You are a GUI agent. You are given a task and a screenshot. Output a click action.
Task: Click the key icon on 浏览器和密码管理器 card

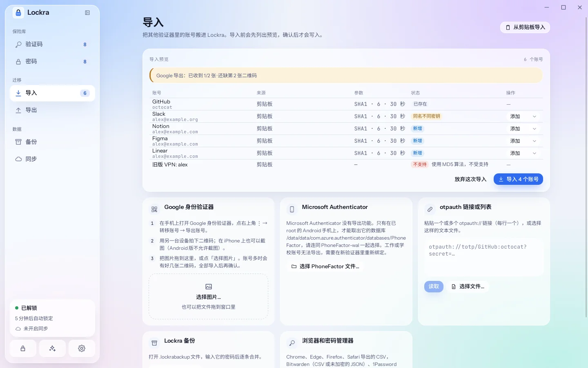292,343
